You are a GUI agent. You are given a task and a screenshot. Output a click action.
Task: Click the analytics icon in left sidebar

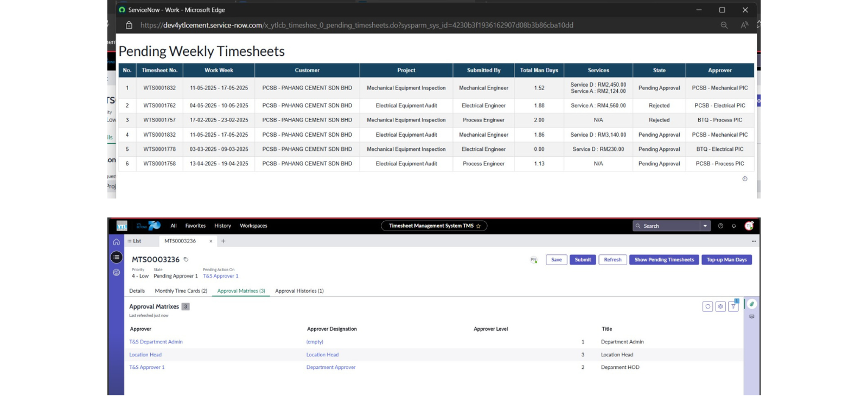116,272
